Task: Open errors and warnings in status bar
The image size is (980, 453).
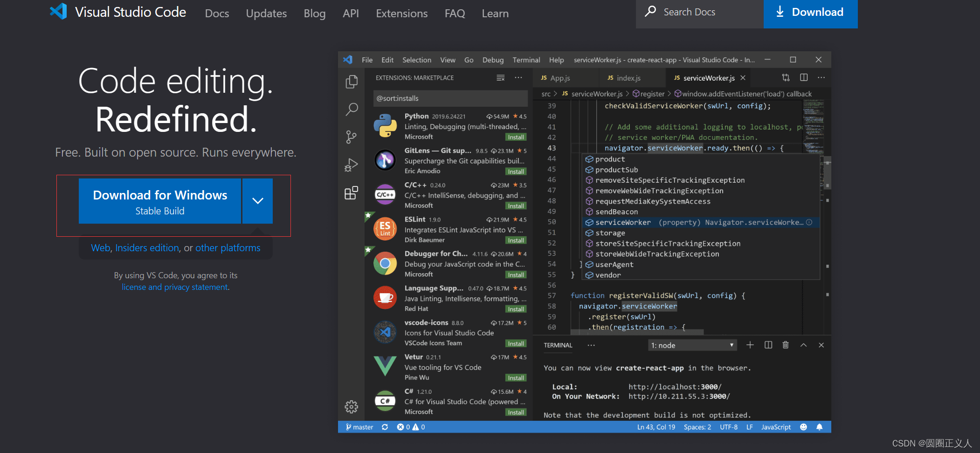Action: click(411, 427)
